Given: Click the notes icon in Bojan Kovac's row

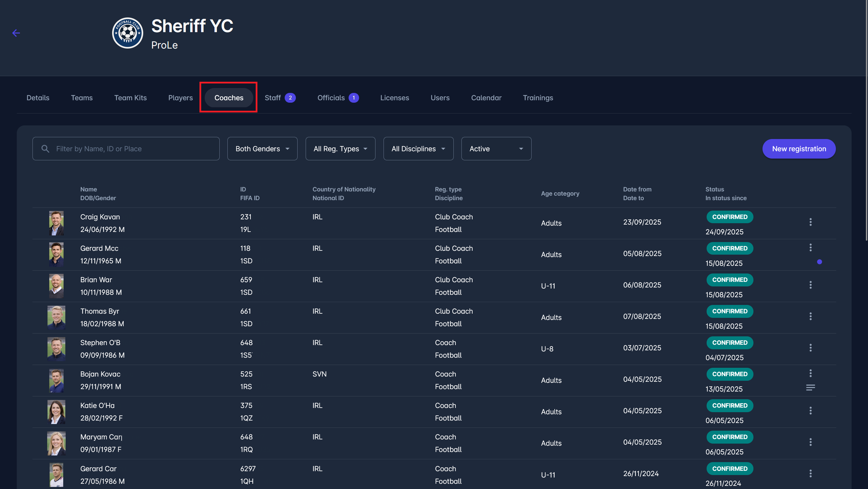Looking at the screenshot, I should point(810,388).
